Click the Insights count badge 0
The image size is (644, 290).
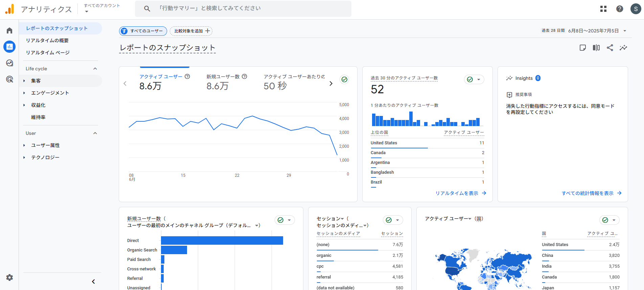pos(538,78)
